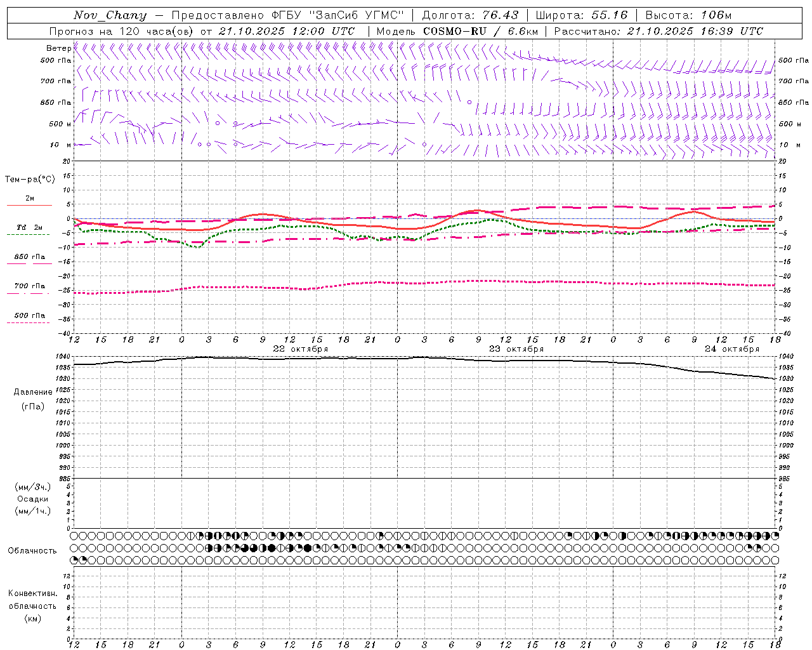Click the Облачность cloud cover label

tap(32, 551)
